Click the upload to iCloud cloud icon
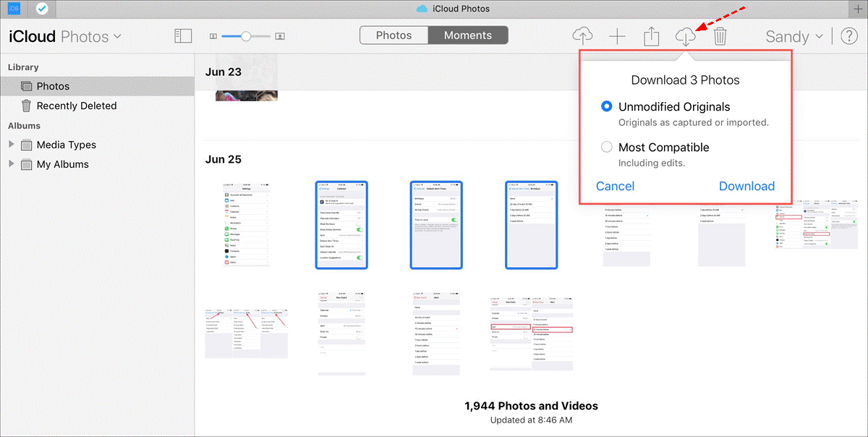The image size is (868, 437). click(582, 36)
